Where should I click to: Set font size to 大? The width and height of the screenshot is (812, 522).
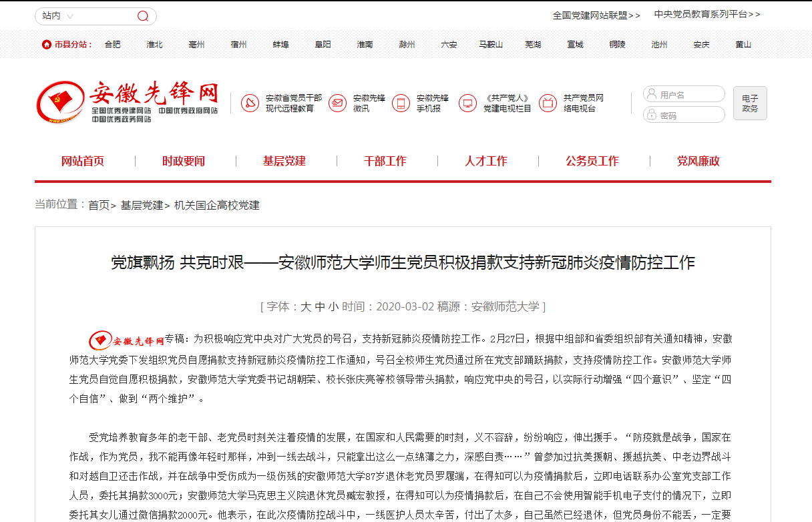pyautogui.click(x=306, y=306)
